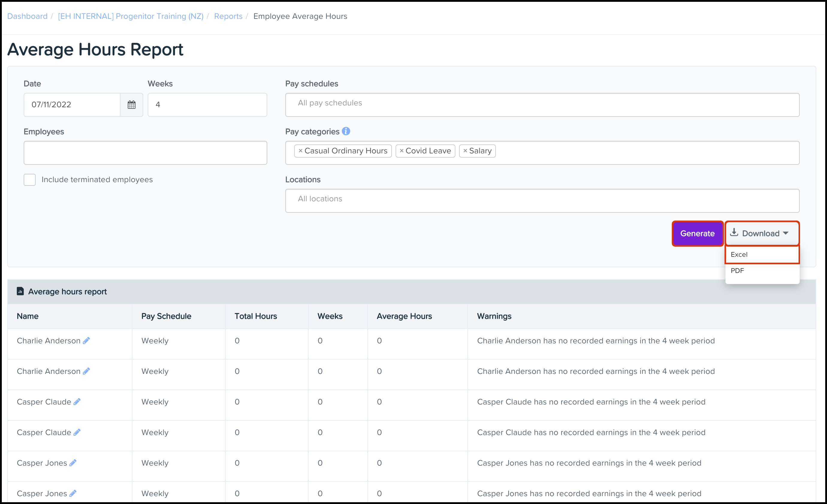This screenshot has height=504, width=827.
Task: Open the All pay schedules selector
Action: (x=542, y=105)
